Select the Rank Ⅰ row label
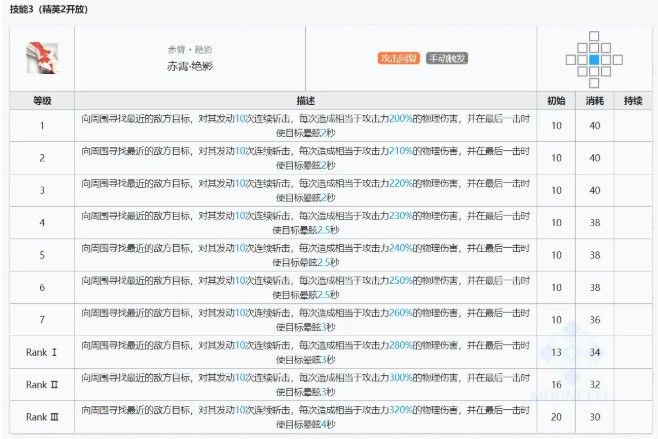The image size is (658, 439). [x=42, y=352]
